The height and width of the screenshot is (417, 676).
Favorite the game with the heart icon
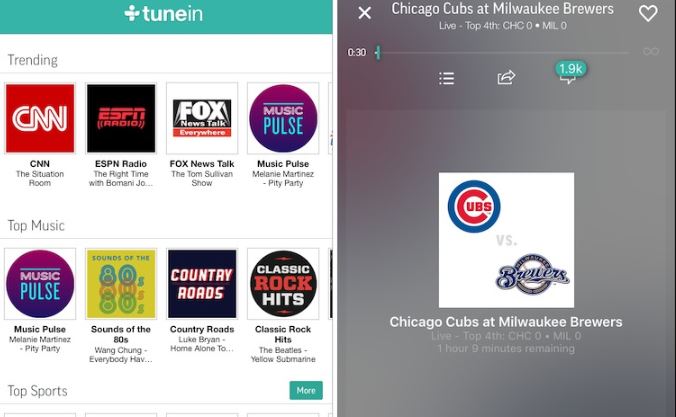click(x=648, y=13)
